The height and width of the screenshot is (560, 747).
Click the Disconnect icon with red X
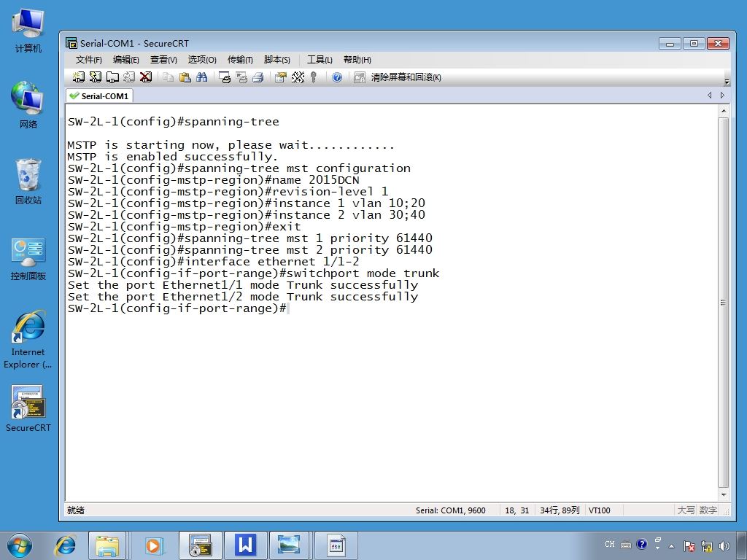146,77
